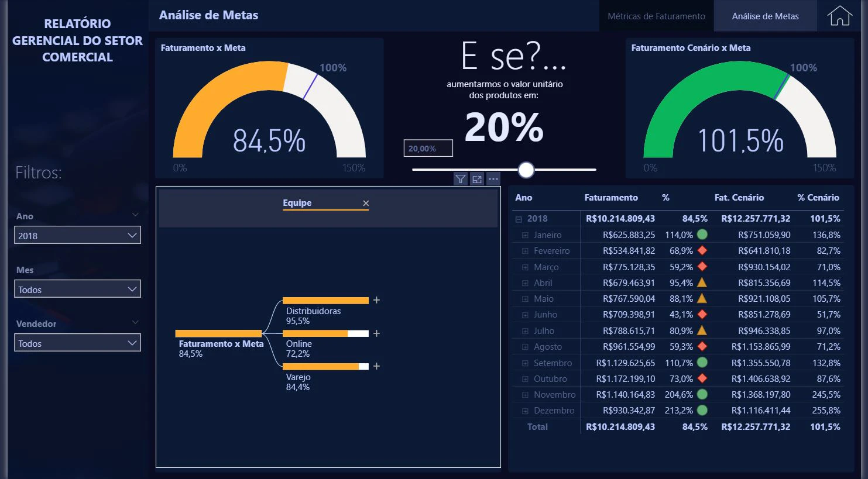Viewport: 868px width, 479px height.
Task: Sort by the Ano column header
Action: pyautogui.click(x=524, y=198)
